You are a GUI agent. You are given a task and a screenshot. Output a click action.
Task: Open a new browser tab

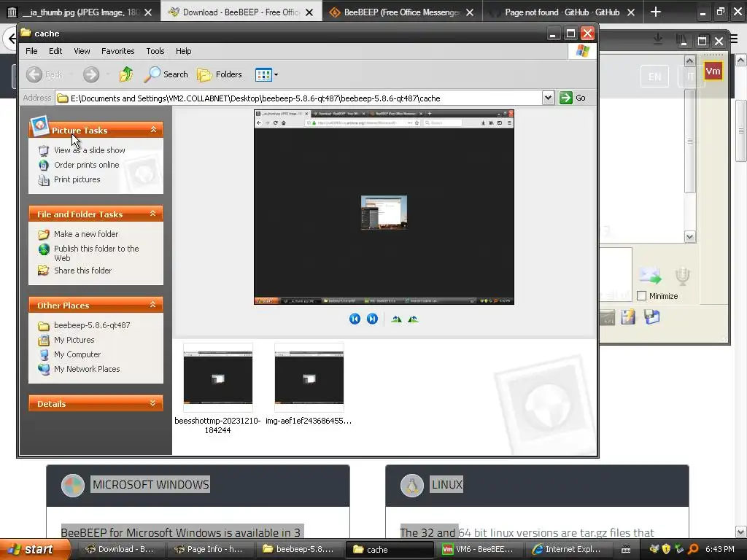(656, 12)
